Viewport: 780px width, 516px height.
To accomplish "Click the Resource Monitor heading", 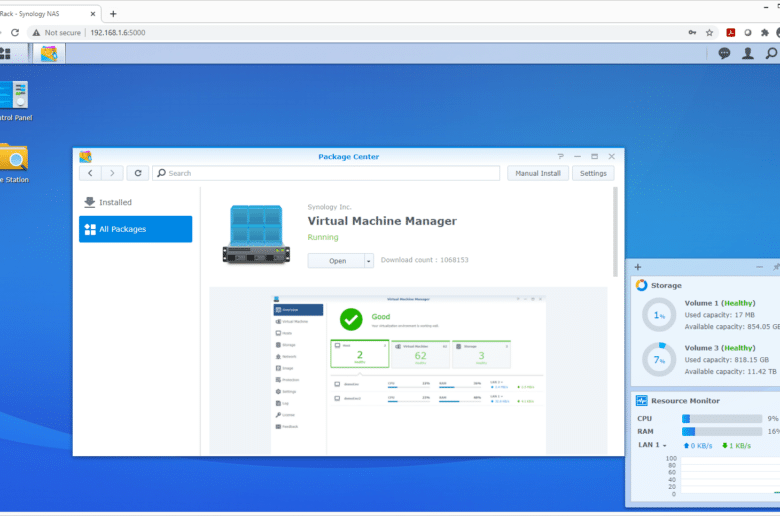I will coord(685,401).
